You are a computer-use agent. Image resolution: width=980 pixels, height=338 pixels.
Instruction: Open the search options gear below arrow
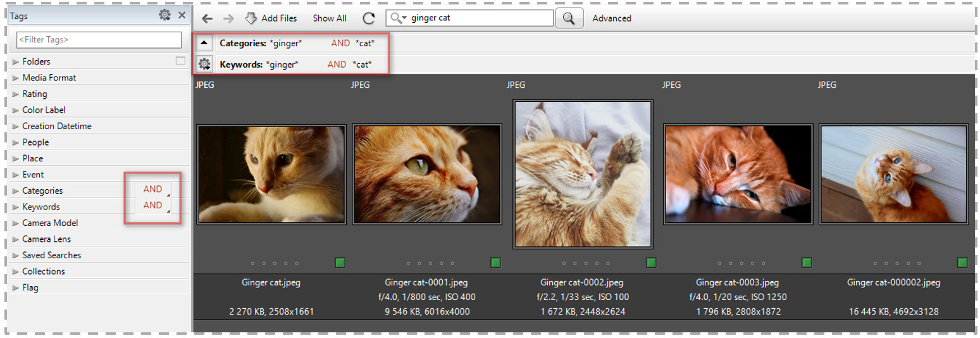(204, 64)
